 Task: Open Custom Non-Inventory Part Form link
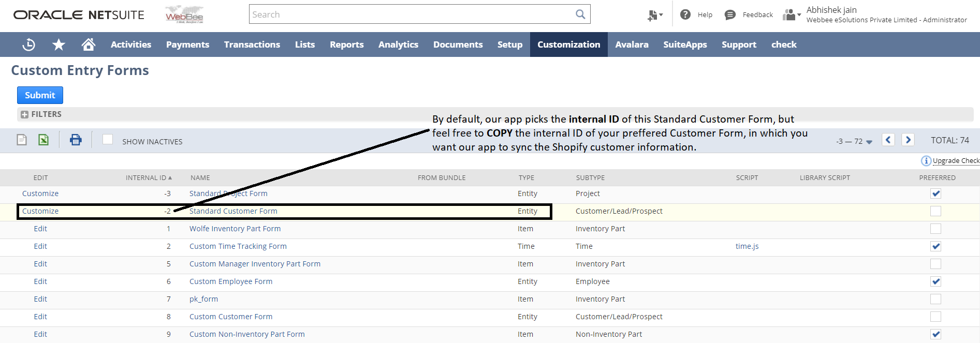[247, 334]
